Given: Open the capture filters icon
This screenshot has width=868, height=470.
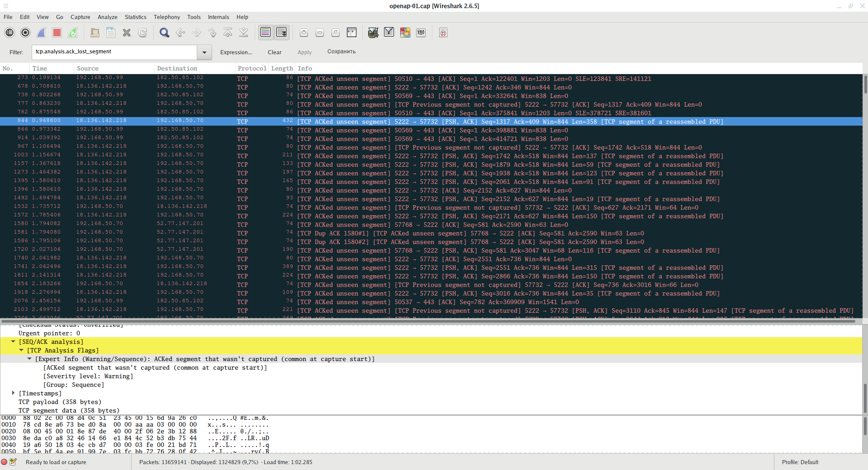Looking at the screenshot, I should coord(373,33).
